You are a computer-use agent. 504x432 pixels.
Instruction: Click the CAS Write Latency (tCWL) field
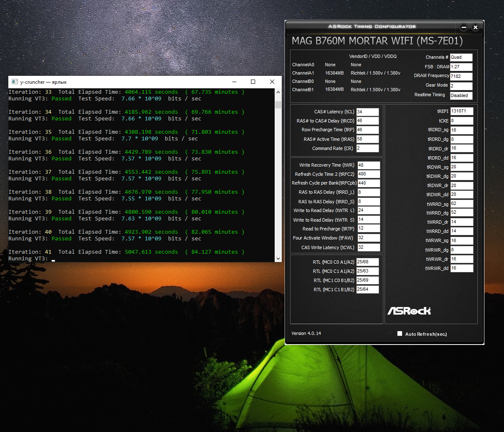pyautogui.click(x=369, y=247)
